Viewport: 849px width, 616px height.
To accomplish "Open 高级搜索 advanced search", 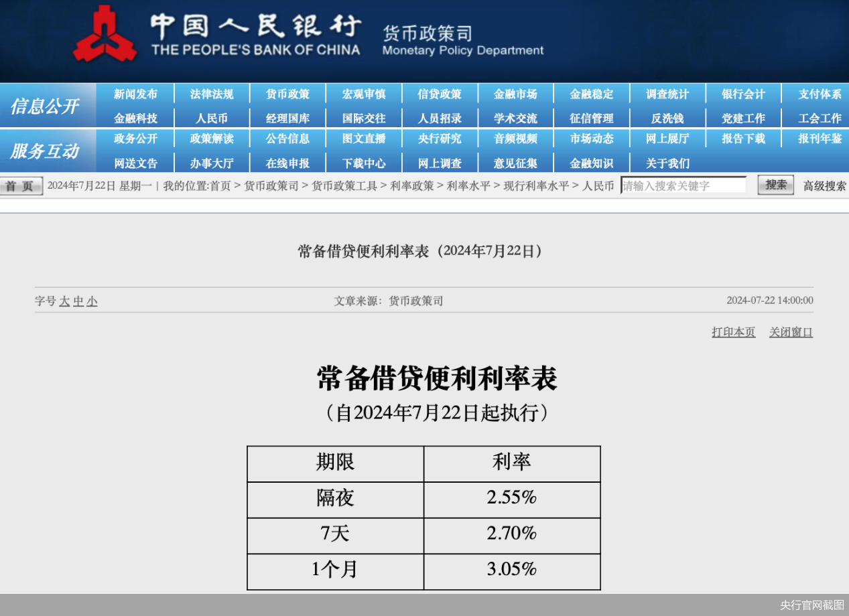I will [x=825, y=186].
